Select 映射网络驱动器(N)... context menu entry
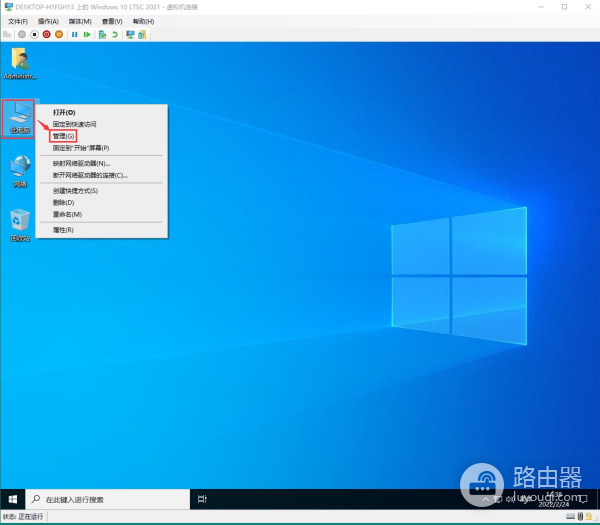Image resolution: width=600 pixels, height=525 pixels. click(x=81, y=163)
